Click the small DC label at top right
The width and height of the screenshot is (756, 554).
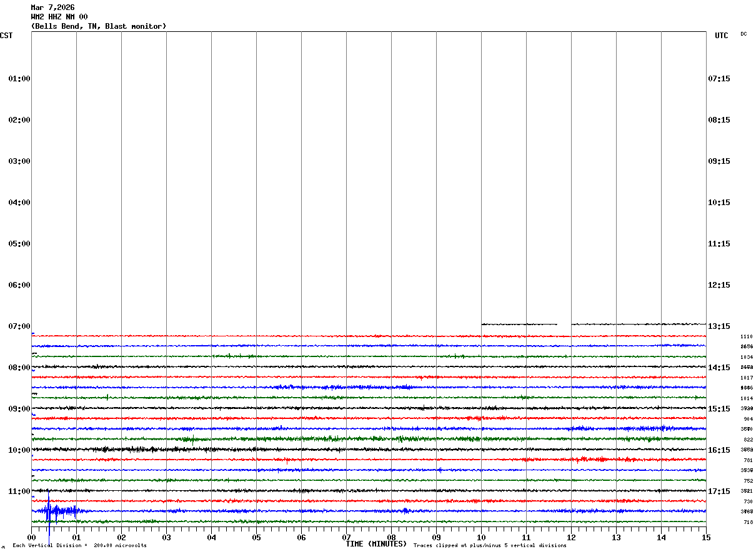744,34
